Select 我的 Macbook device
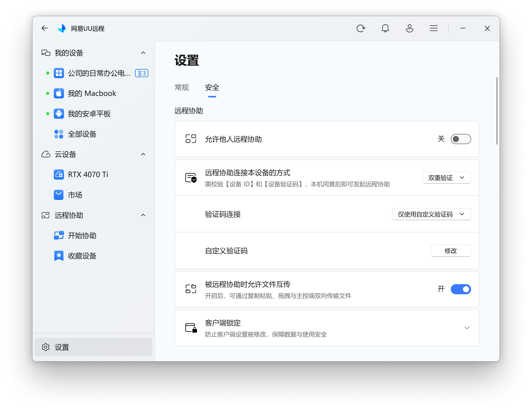Image resolution: width=532 pixels, height=410 pixels. pyautogui.click(x=93, y=93)
